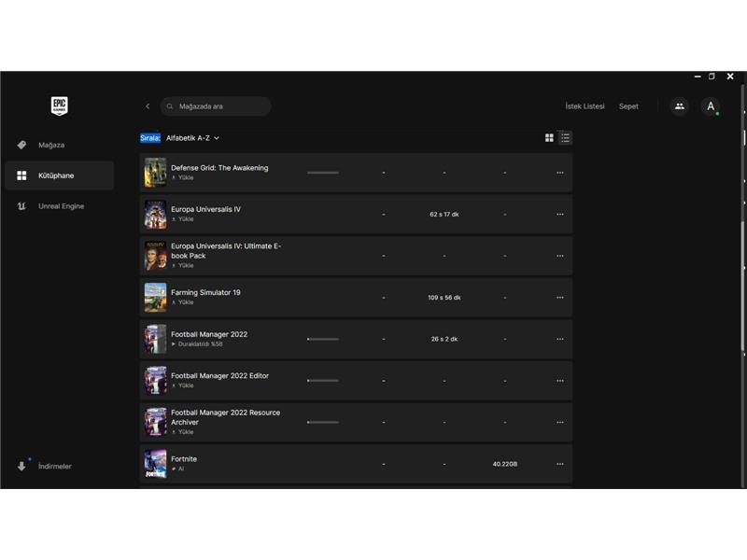The width and height of the screenshot is (747, 560).
Task: Click Yükle under Farming Simulator 19
Action: (x=182, y=302)
